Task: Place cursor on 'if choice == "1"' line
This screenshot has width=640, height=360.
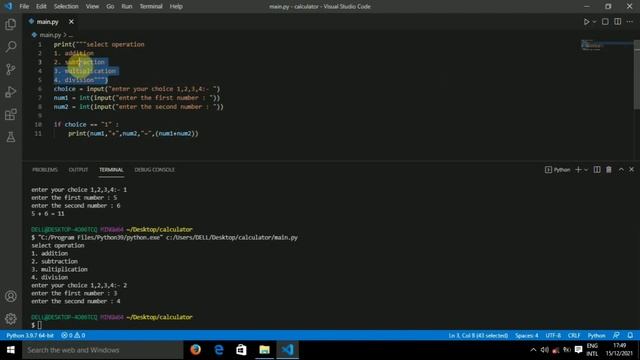Action: [x=86, y=124]
